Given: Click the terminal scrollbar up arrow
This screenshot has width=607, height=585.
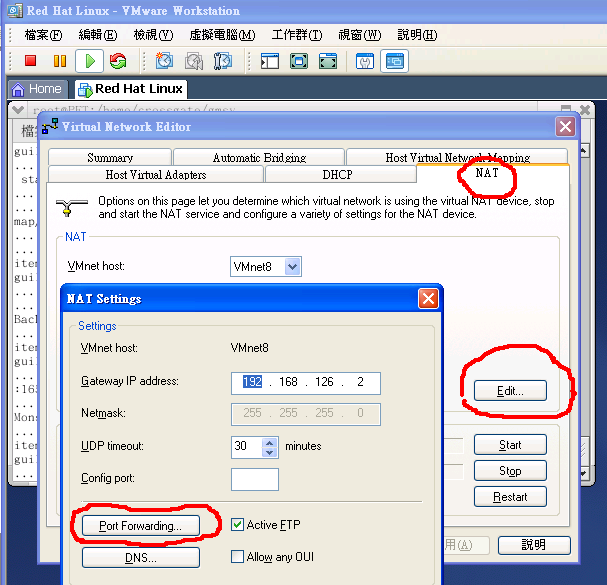Looking at the screenshot, I should point(583,150).
